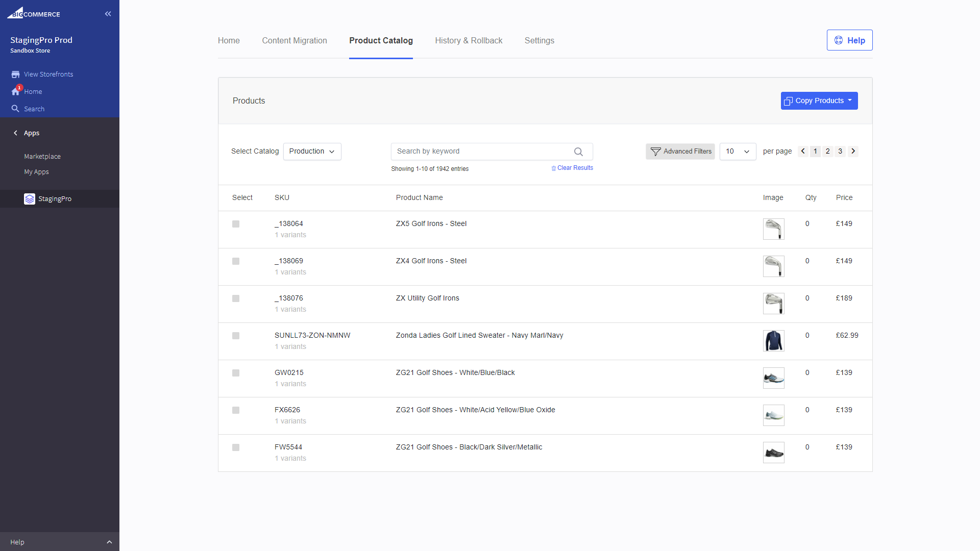980x551 pixels.
Task: Click the StagingPro app icon in sidebar
Action: click(30, 199)
